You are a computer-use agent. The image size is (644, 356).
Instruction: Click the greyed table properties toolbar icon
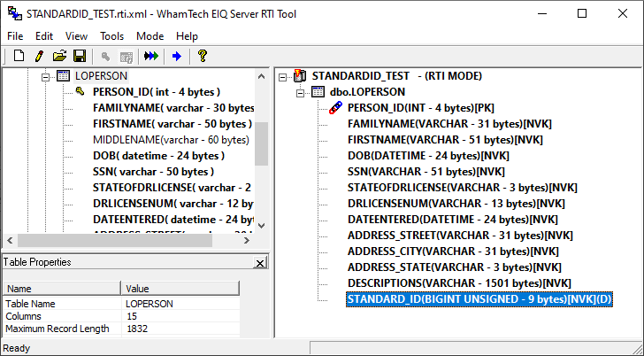126,57
